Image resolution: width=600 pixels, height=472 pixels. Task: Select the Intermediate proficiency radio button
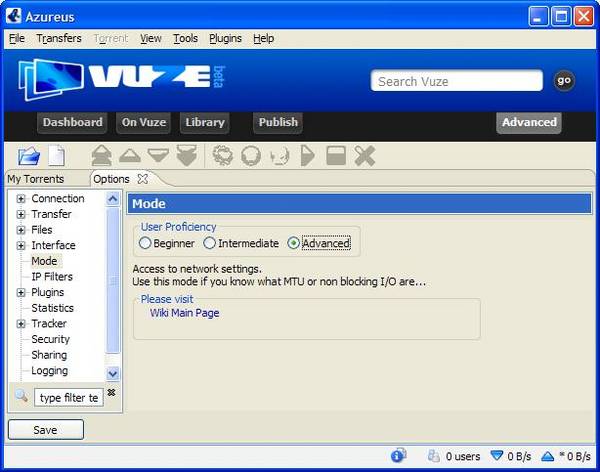(x=209, y=243)
